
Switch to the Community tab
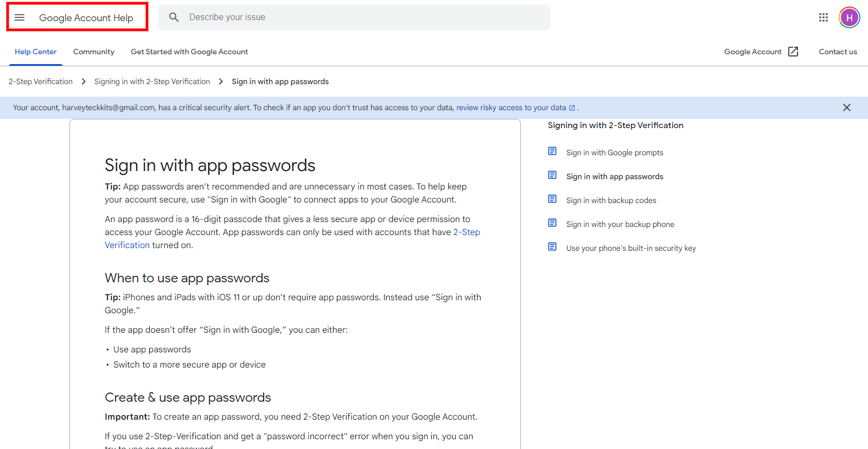(93, 52)
